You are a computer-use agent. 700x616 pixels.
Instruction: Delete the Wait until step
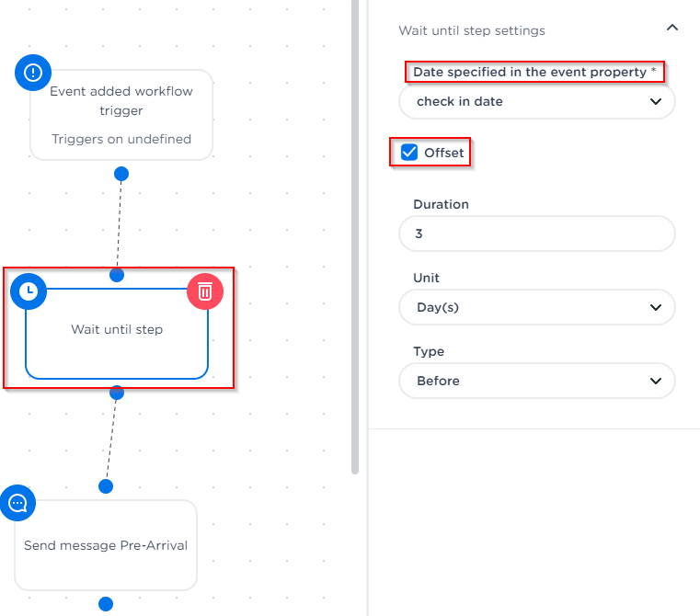click(205, 291)
